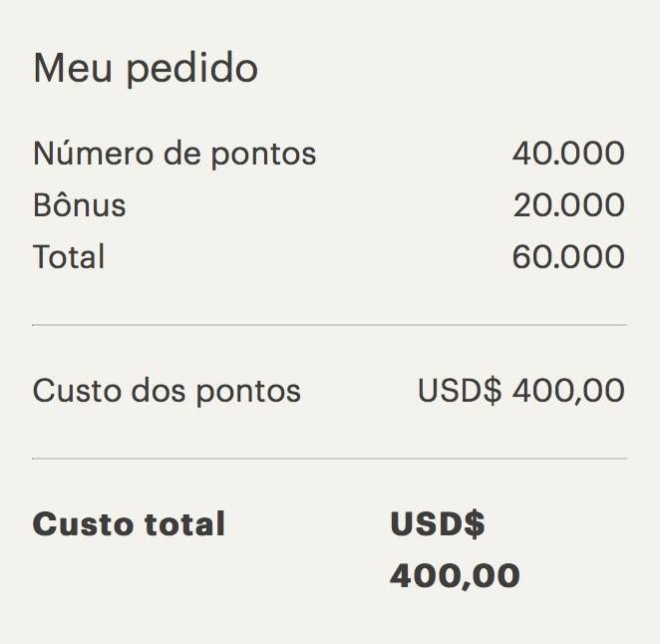660x644 pixels.
Task: Click 'USD$' in the points cost row
Action: coord(460,391)
